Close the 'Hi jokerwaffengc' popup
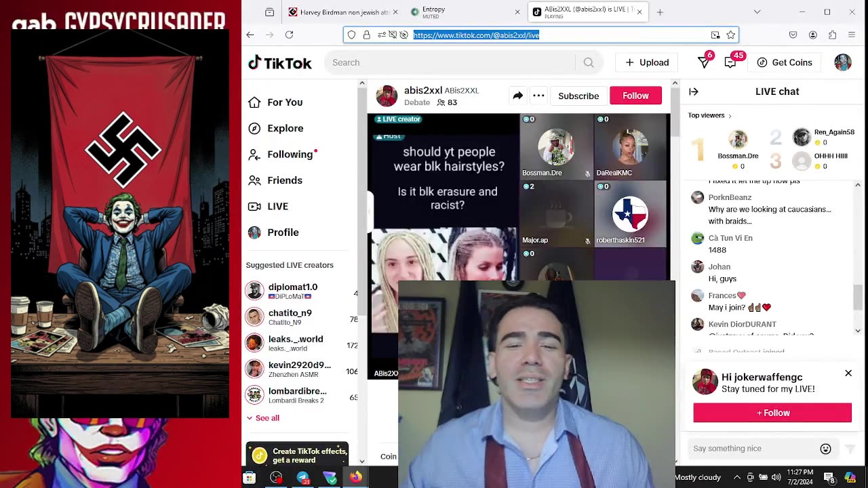This screenshot has height=488, width=868. pos(848,373)
